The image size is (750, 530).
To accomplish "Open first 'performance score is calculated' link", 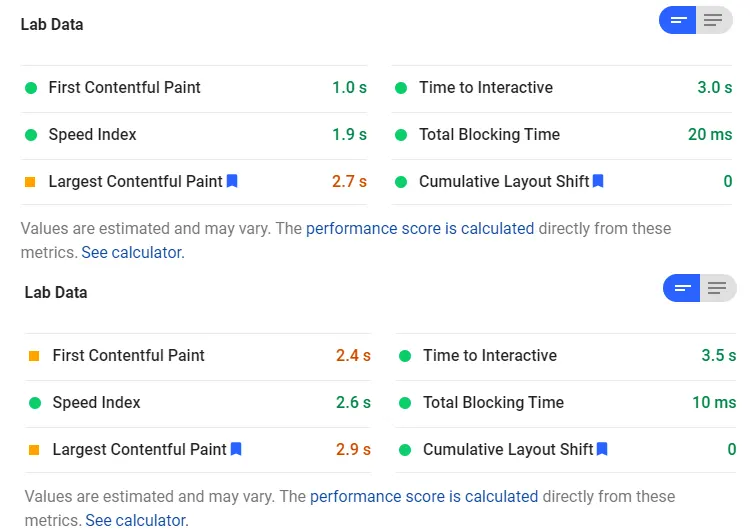I will tap(420, 229).
